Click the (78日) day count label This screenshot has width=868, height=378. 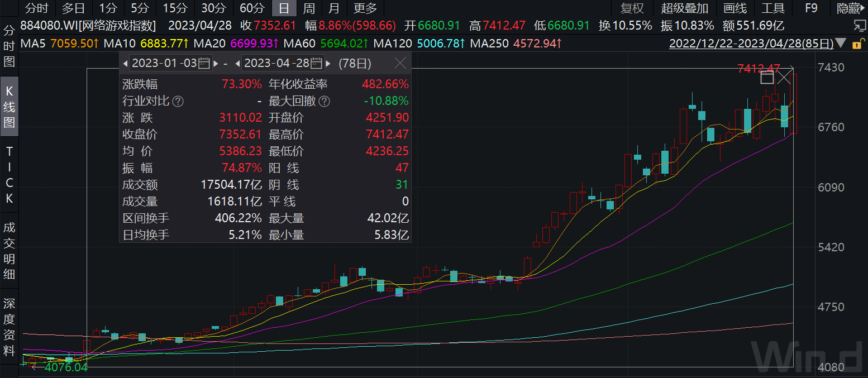pos(355,63)
